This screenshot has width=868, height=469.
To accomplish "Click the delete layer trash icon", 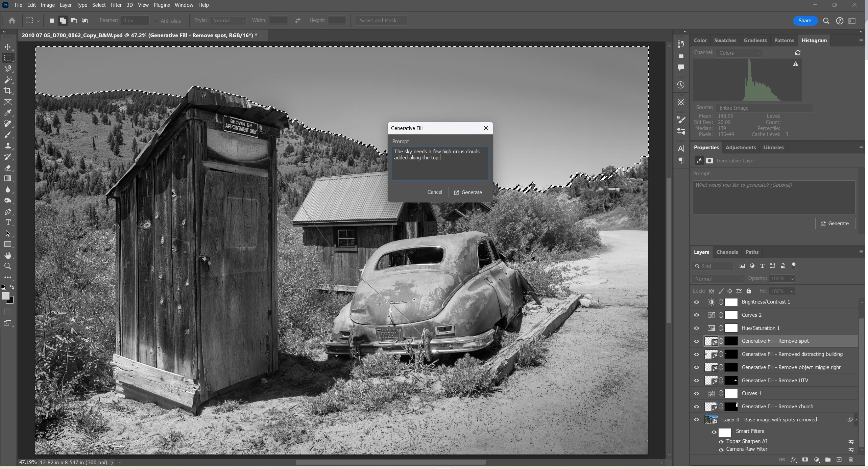I will point(850,460).
